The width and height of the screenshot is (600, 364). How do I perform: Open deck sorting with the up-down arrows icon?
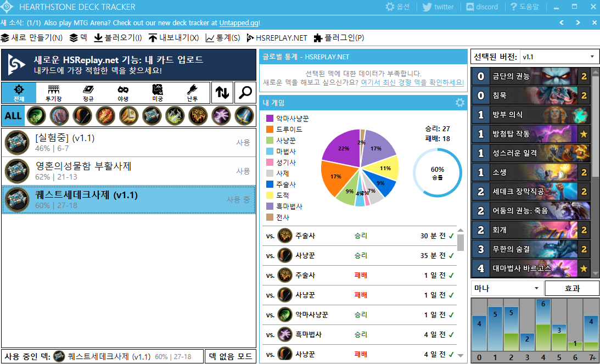pyautogui.click(x=222, y=92)
